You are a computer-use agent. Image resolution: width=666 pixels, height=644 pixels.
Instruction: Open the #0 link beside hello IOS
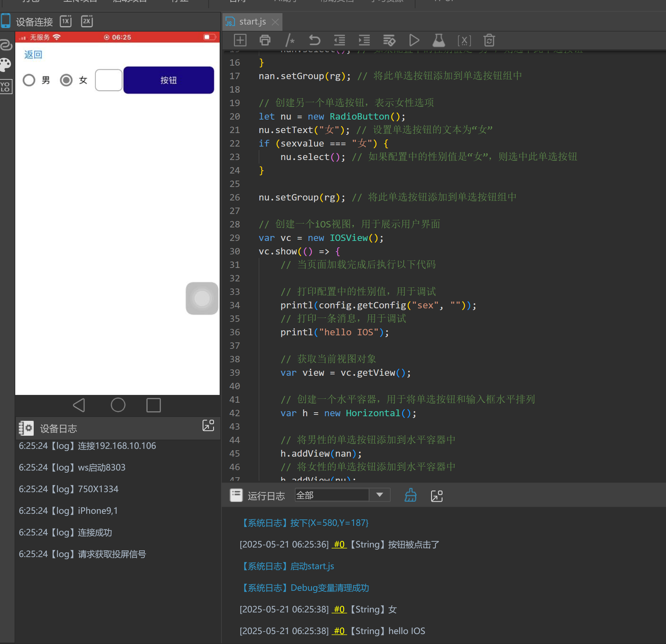[339, 631]
